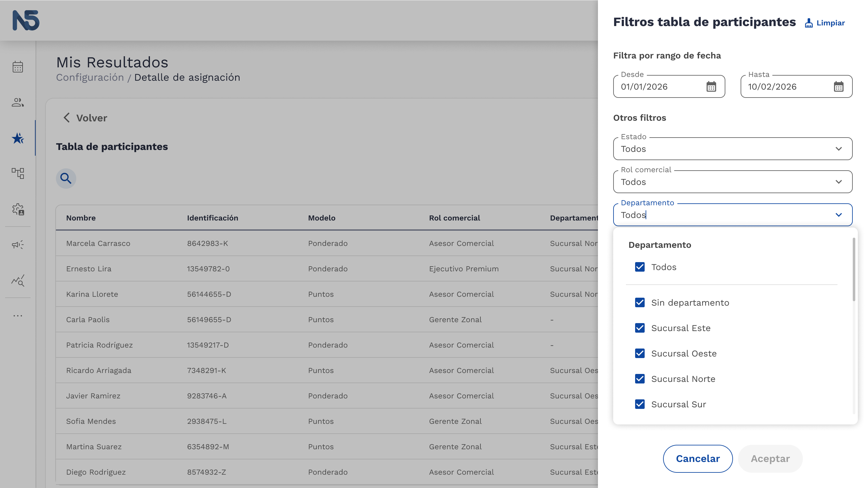
Task: Click the Configuración breadcrumb link
Action: point(90,77)
